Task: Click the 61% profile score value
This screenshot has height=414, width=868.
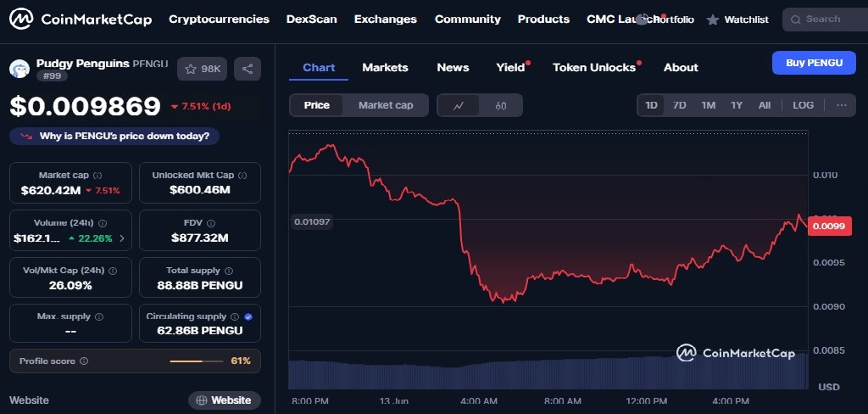Action: click(241, 361)
